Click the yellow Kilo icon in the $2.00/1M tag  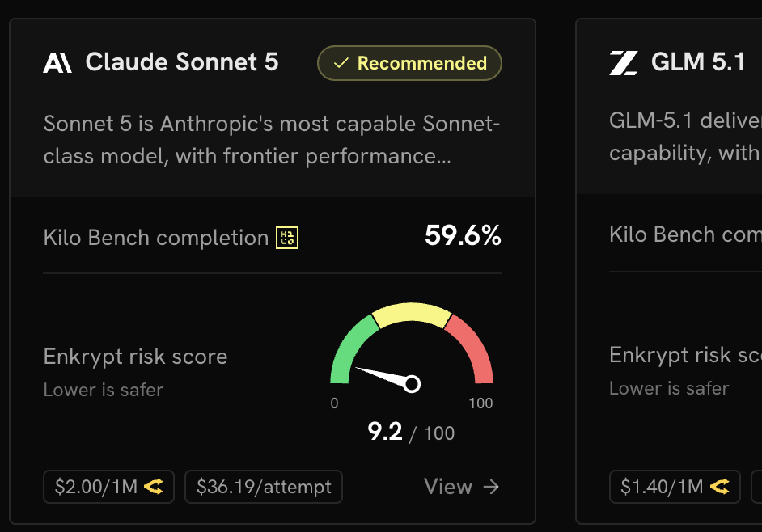coord(154,487)
